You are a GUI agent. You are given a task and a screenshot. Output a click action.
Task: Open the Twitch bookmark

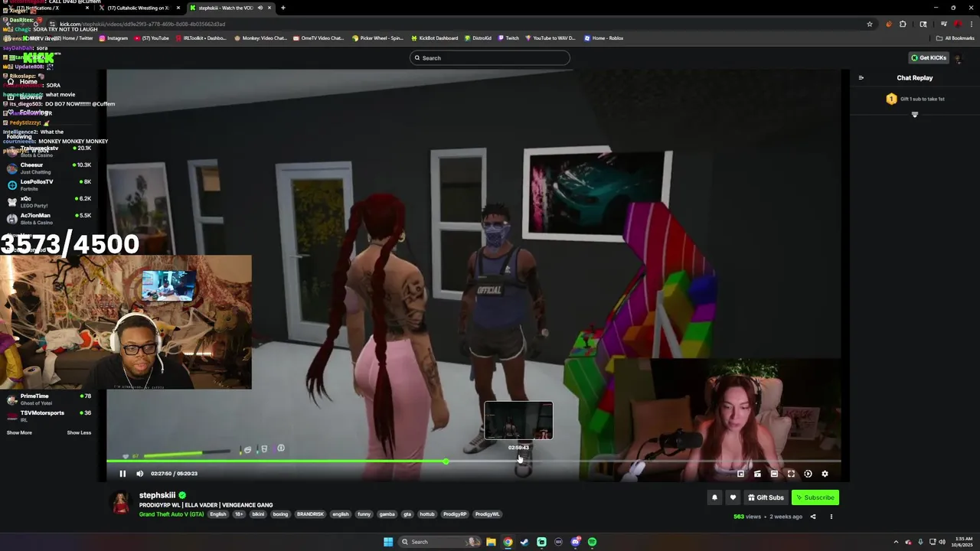coord(508,38)
